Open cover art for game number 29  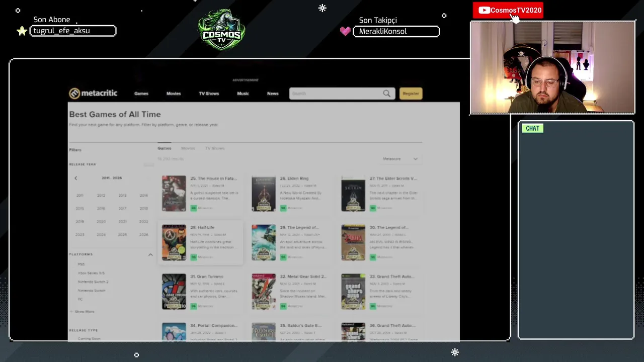pyautogui.click(x=264, y=242)
